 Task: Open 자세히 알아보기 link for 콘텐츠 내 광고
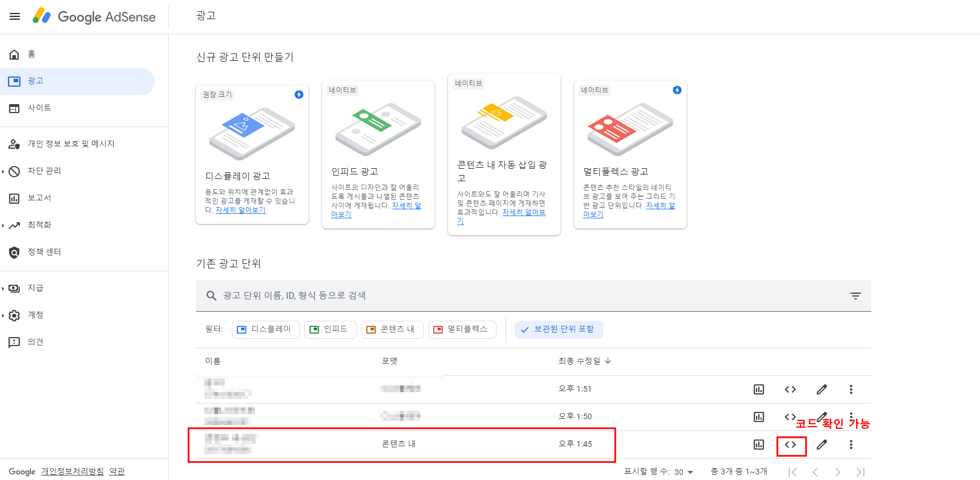pyautogui.click(x=523, y=212)
